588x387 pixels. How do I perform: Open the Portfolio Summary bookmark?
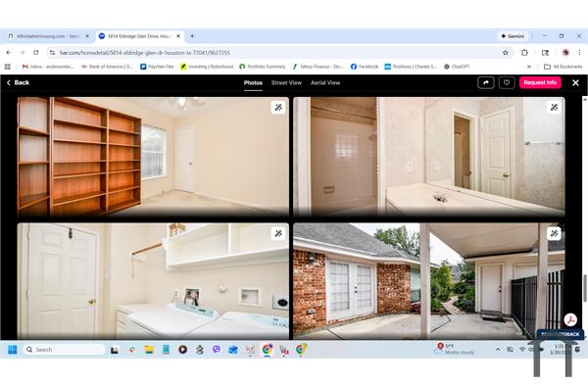(263, 67)
